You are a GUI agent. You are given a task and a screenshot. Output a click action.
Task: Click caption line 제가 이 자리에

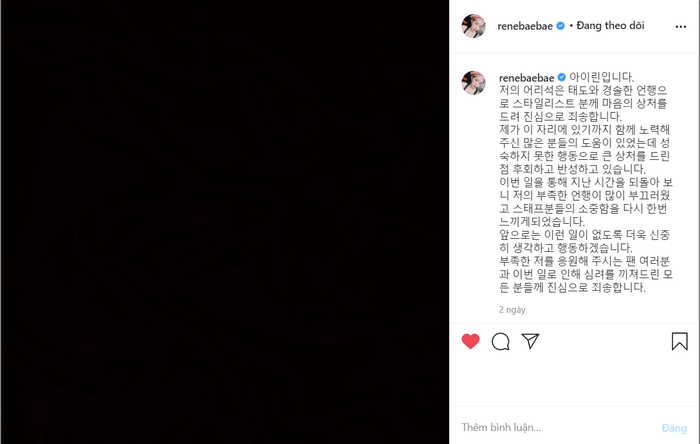point(585,129)
